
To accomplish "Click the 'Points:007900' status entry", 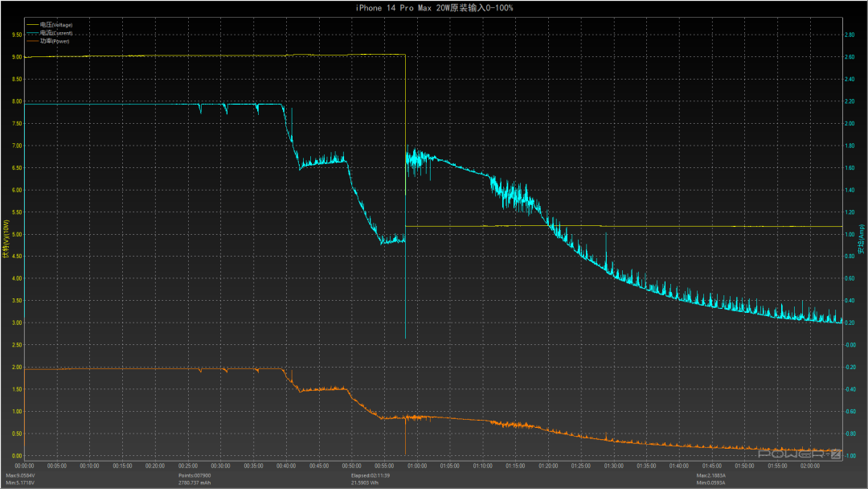I will [x=194, y=475].
